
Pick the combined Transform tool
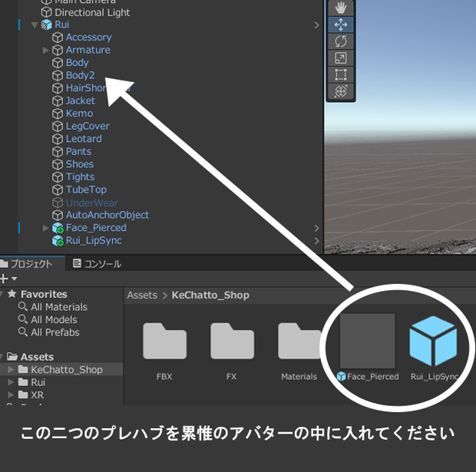click(x=341, y=91)
